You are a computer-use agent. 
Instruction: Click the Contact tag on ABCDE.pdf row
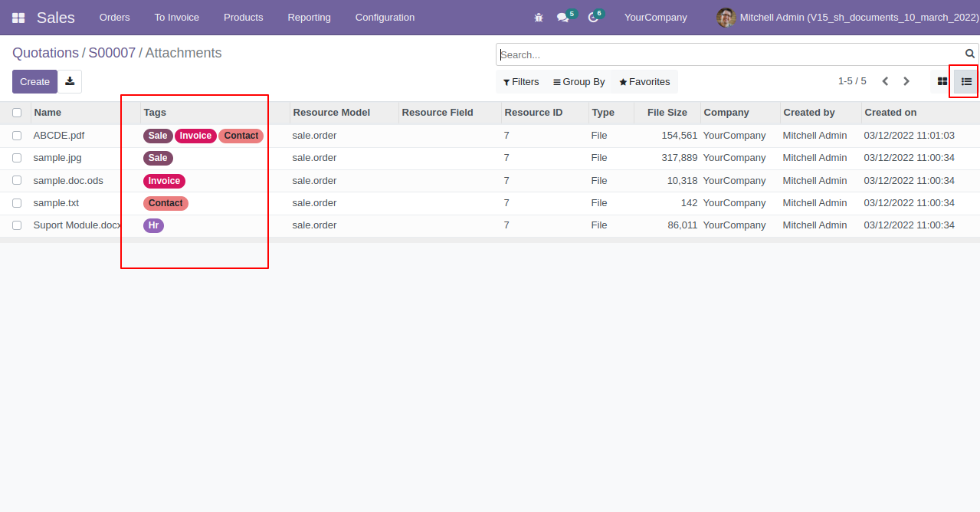241,136
